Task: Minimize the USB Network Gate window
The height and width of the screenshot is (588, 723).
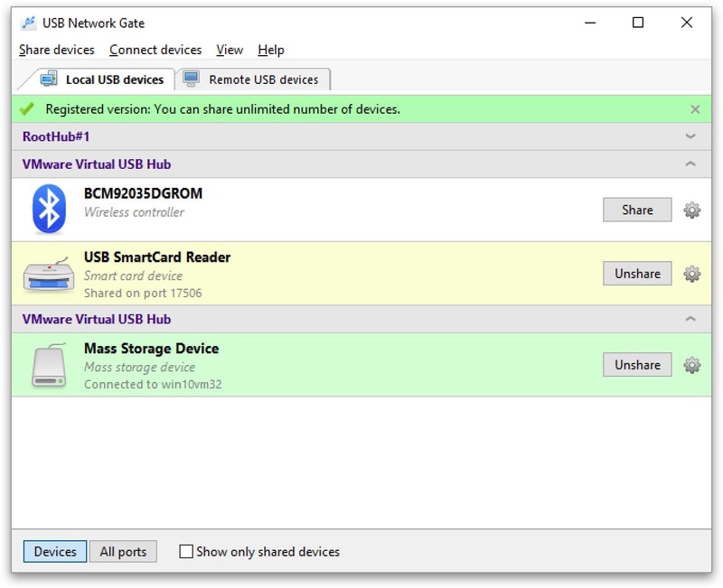Action: [590, 23]
